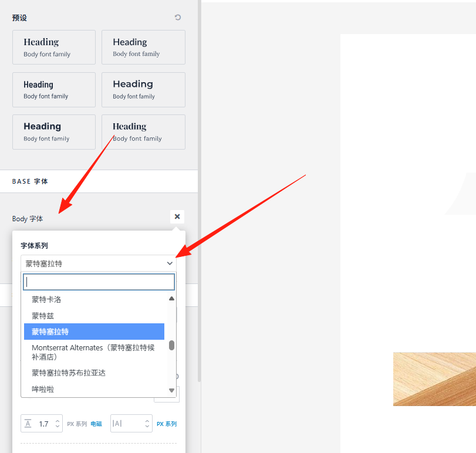
Task: Collapse the font list via the chevron
Action: click(x=170, y=263)
